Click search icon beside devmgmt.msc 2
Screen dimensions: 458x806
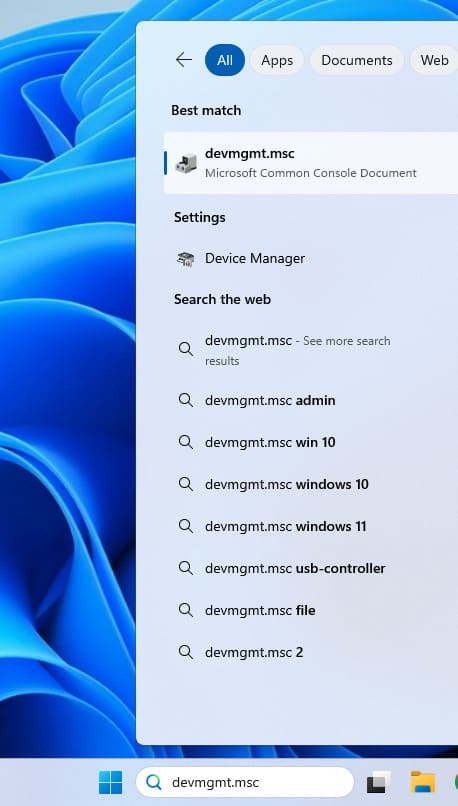186,652
